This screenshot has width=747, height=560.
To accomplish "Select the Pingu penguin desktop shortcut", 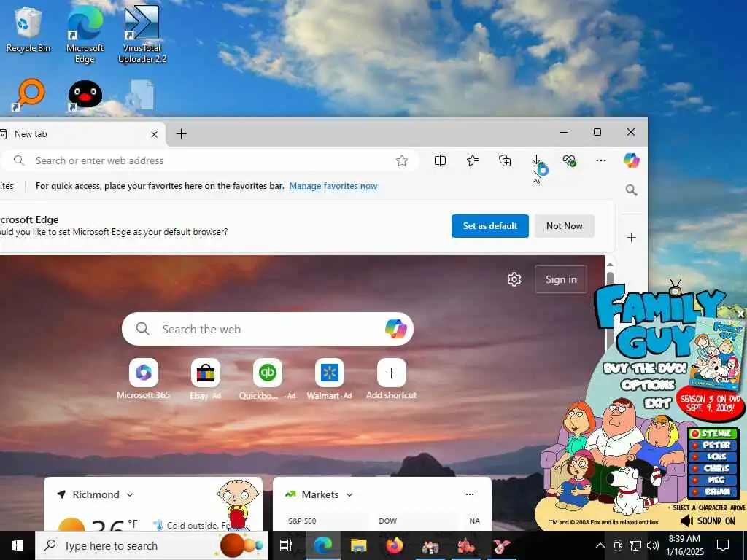I will click(x=85, y=94).
